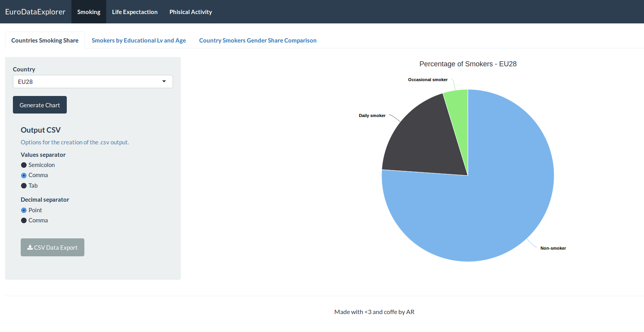Click the Generate Chart button

click(40, 105)
